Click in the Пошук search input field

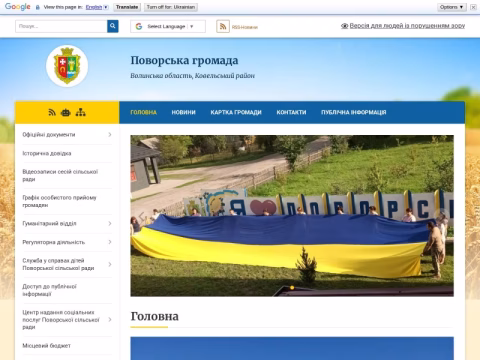coord(61,26)
